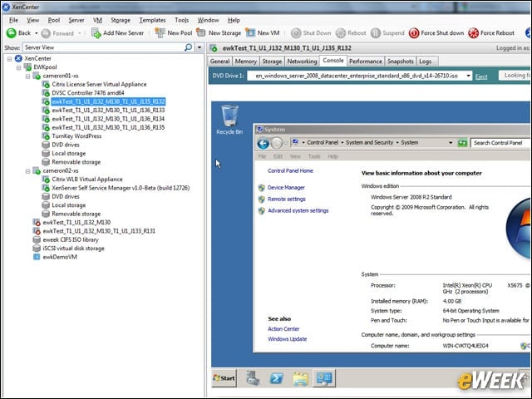Click the Server Manager taskbar icon in console
This screenshot has width=532, height=399.
[253, 378]
